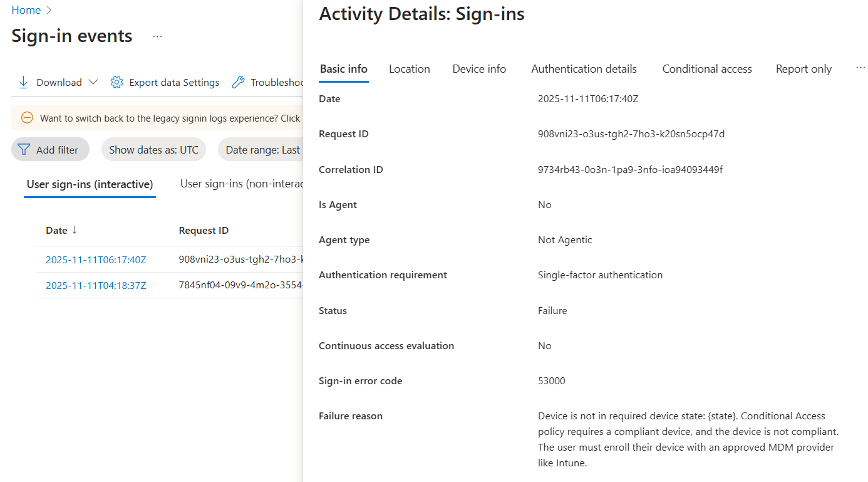Click the Troubleshoot wrench icon
Image resolution: width=868 pixels, height=482 pixels.
238,81
